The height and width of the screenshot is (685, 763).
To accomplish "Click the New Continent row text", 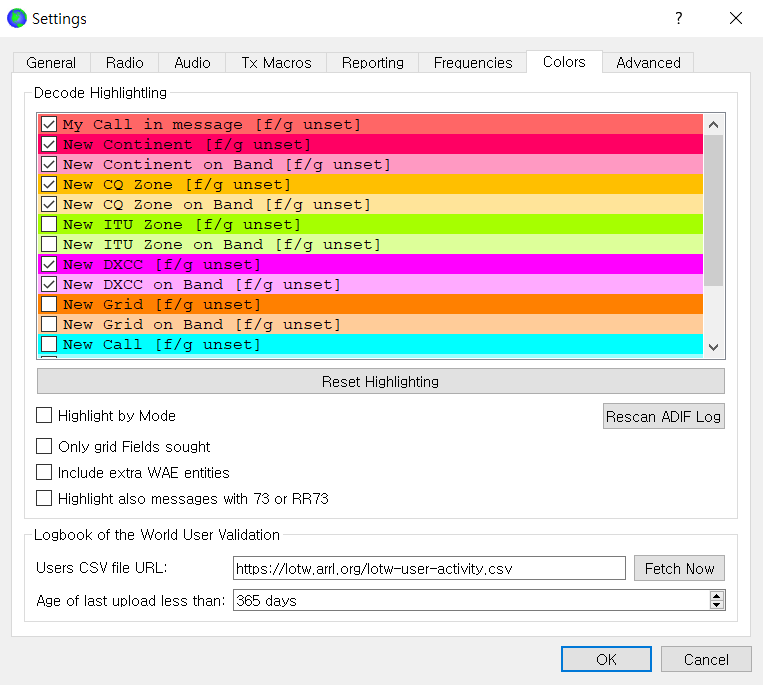I will (187, 145).
